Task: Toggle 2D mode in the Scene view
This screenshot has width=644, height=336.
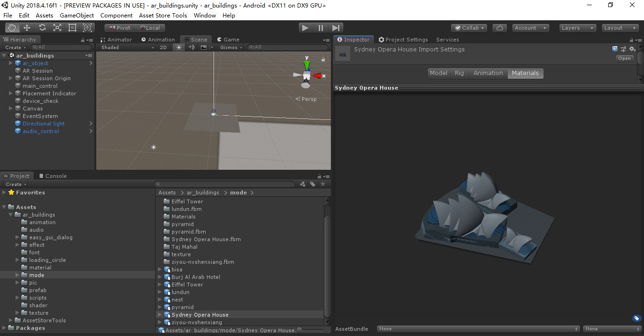Action: click(x=163, y=47)
